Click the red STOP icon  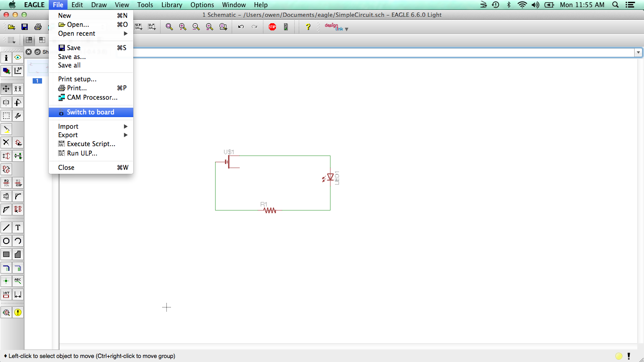(x=272, y=27)
